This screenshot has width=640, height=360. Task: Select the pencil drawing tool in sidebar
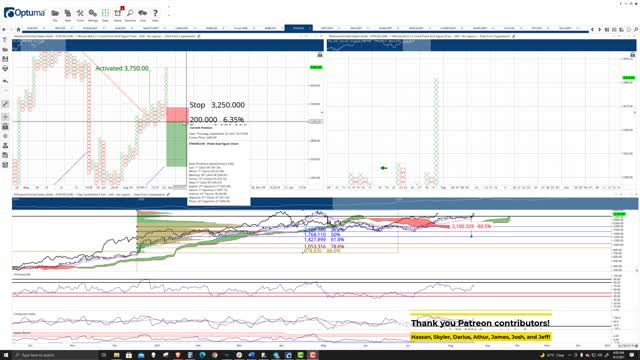(5, 104)
